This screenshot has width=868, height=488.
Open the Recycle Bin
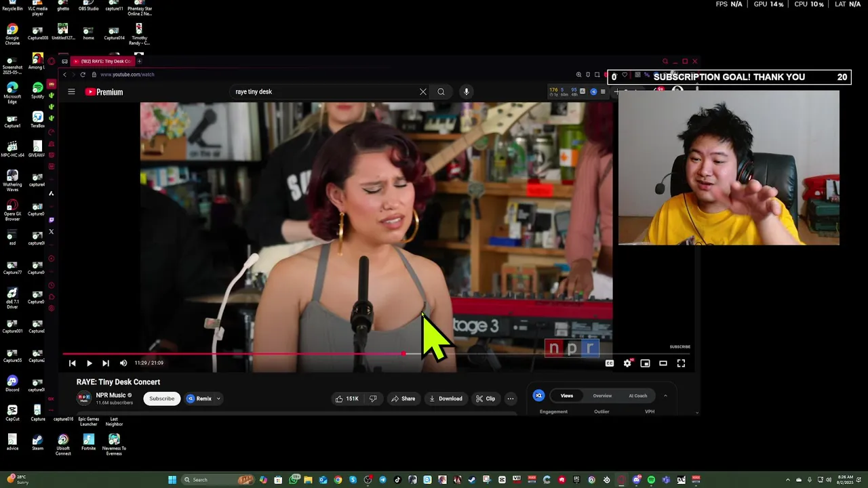click(x=12, y=6)
